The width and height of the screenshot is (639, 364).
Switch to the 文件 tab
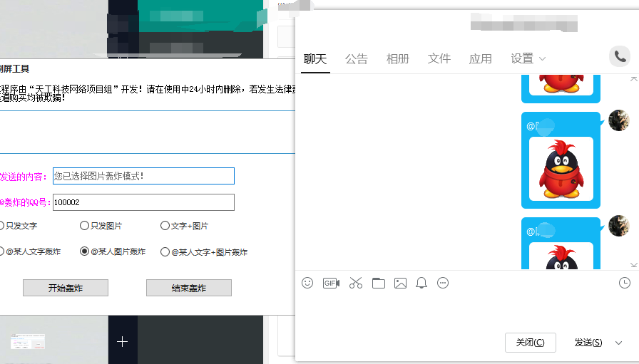[439, 59]
